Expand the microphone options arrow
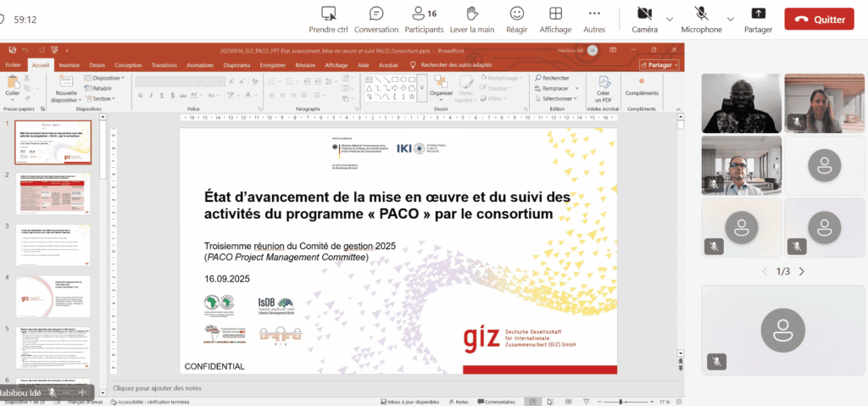Image resolution: width=868 pixels, height=406 pixels. [x=730, y=19]
